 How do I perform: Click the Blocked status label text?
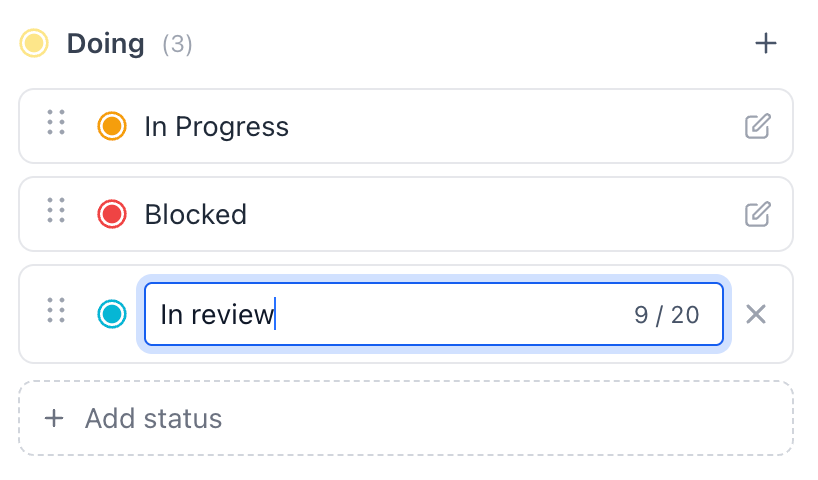click(196, 214)
